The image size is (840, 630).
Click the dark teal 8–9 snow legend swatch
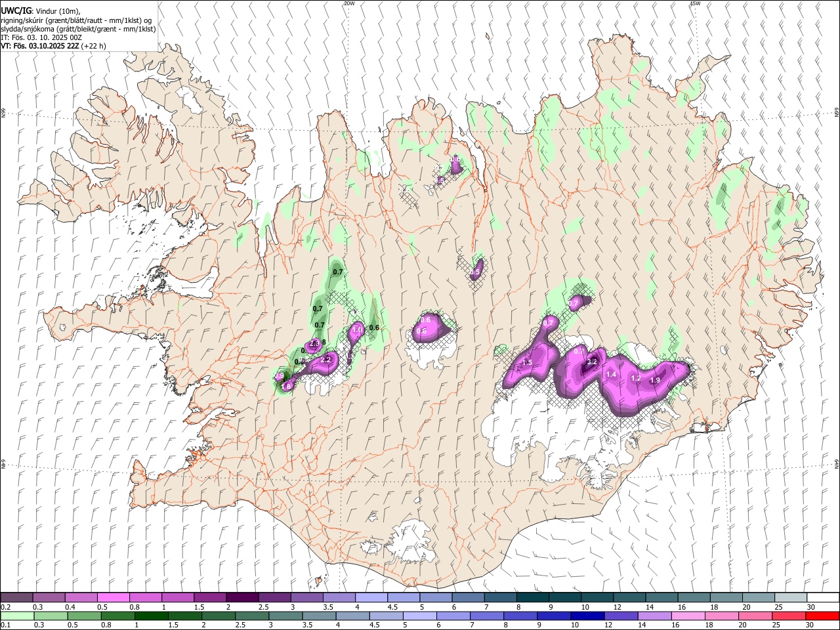(532, 598)
